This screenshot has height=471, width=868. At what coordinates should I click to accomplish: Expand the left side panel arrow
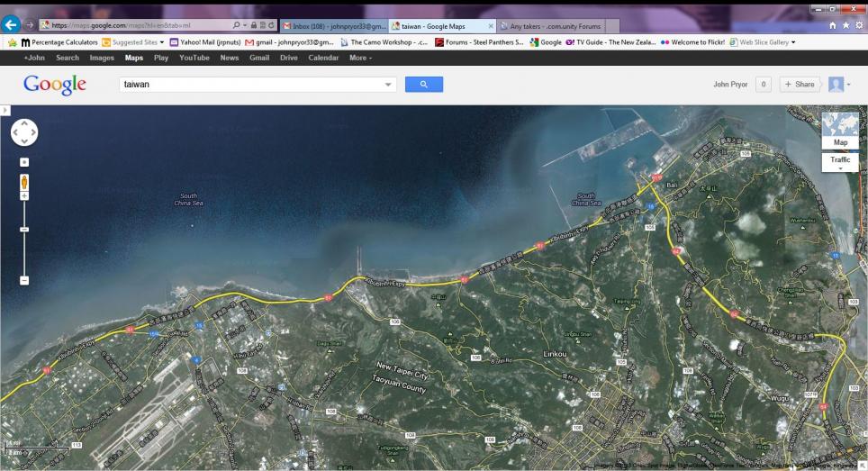(x=5, y=110)
